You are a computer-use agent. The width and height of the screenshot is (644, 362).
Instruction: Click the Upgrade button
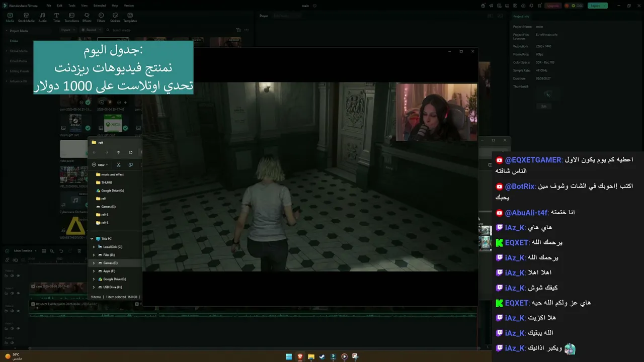pos(553,6)
